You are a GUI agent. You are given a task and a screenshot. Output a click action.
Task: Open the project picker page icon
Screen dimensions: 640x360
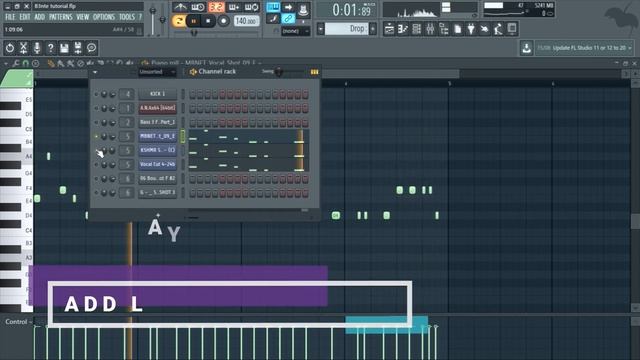tap(458, 29)
